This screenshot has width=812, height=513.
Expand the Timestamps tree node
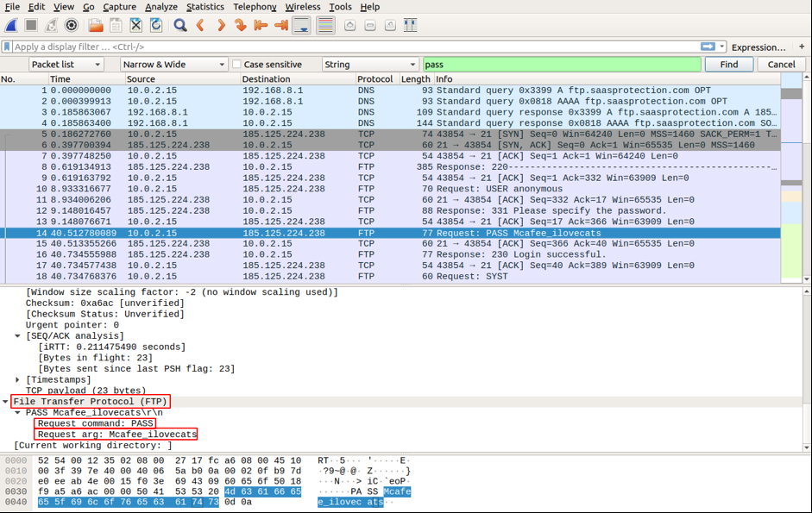pyautogui.click(x=18, y=380)
